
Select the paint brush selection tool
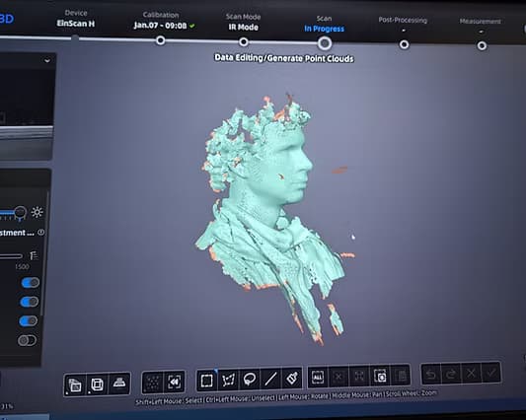click(292, 379)
